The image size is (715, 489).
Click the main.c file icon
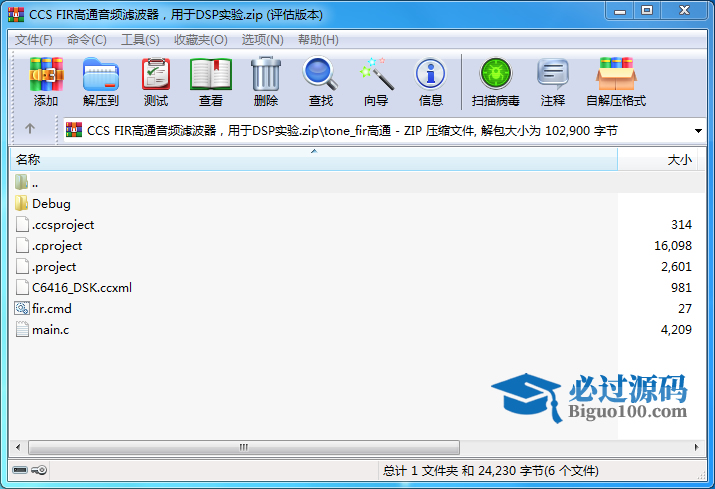(22, 329)
